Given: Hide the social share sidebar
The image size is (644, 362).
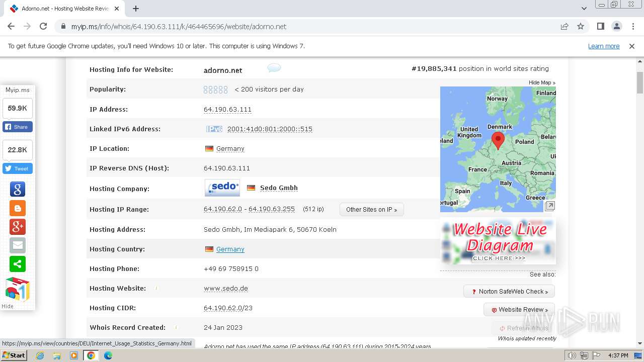Looking at the screenshot, I should coord(8,306).
